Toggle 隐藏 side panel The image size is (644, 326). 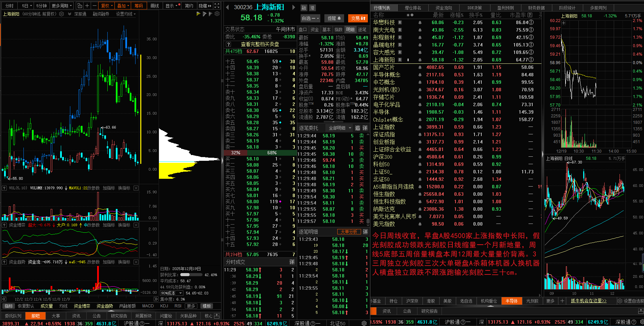click(x=205, y=6)
